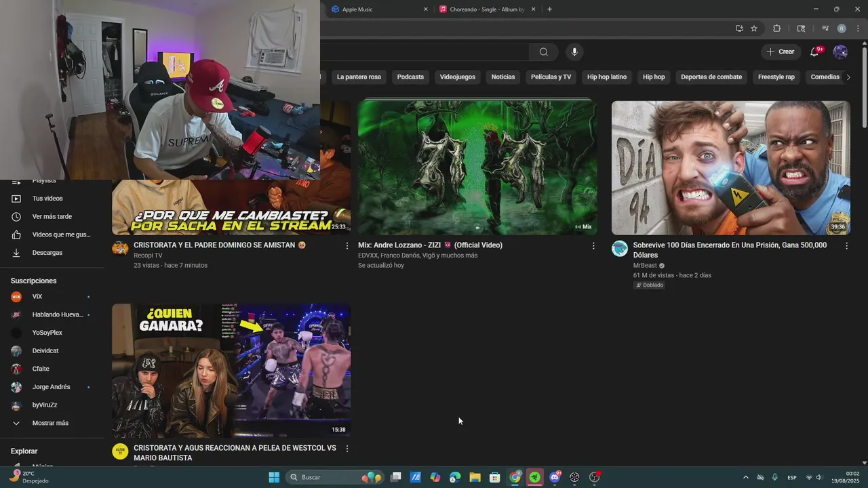Click the install app icon in address bar
This screenshot has width=868, height=488.
click(739, 28)
